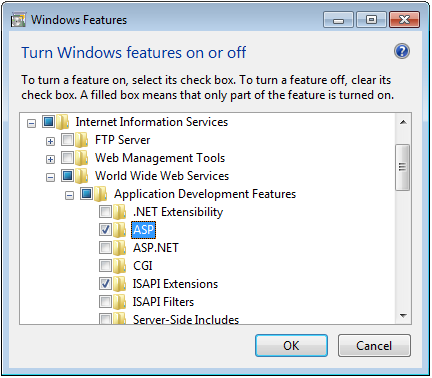Toggle the Internet Information Services checkbox
This screenshot has width=432, height=378.
coord(48,122)
